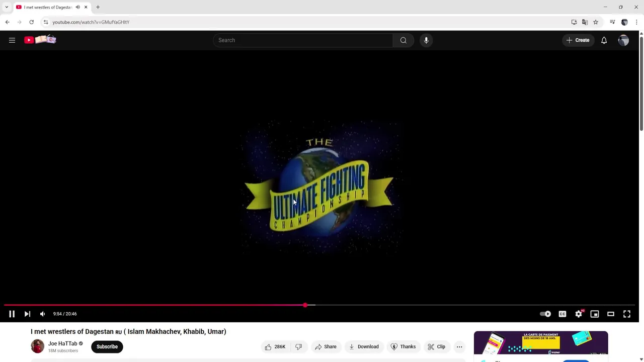Click the sidebar payment card advertisement
This screenshot has width=644, height=362.
(541, 343)
